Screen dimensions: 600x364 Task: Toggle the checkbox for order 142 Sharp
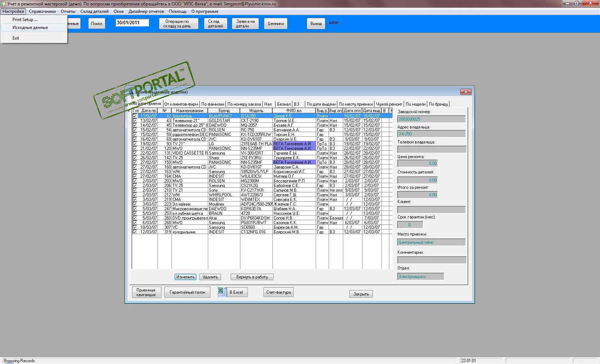coord(135,158)
